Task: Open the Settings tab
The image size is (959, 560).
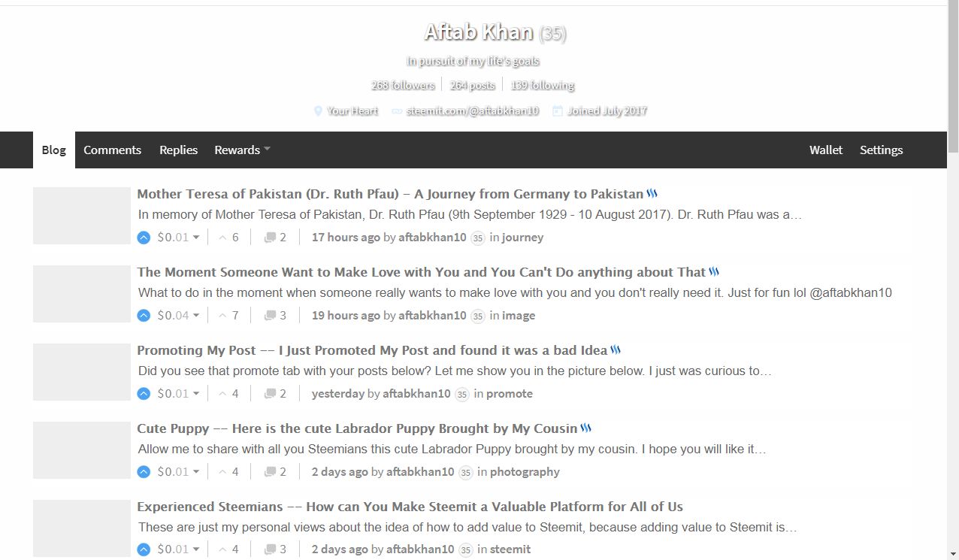Action: tap(881, 150)
